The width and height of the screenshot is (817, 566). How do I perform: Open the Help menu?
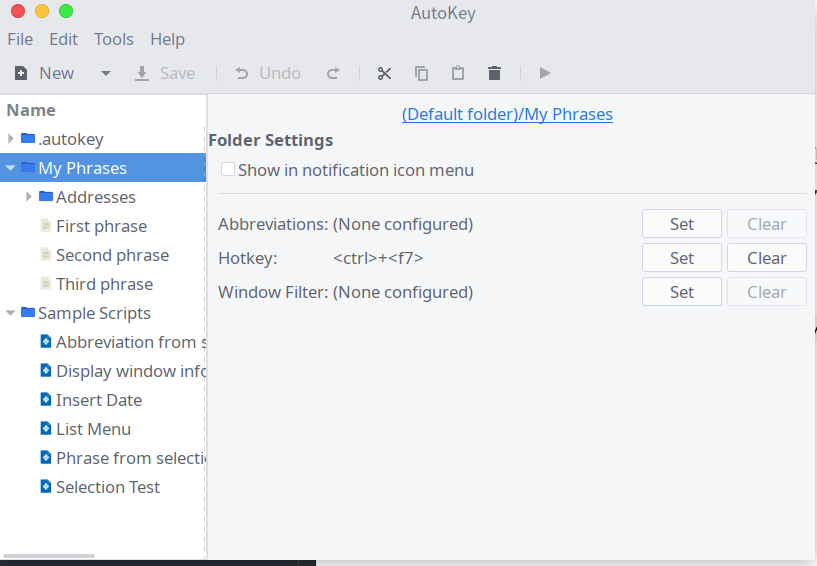(167, 39)
